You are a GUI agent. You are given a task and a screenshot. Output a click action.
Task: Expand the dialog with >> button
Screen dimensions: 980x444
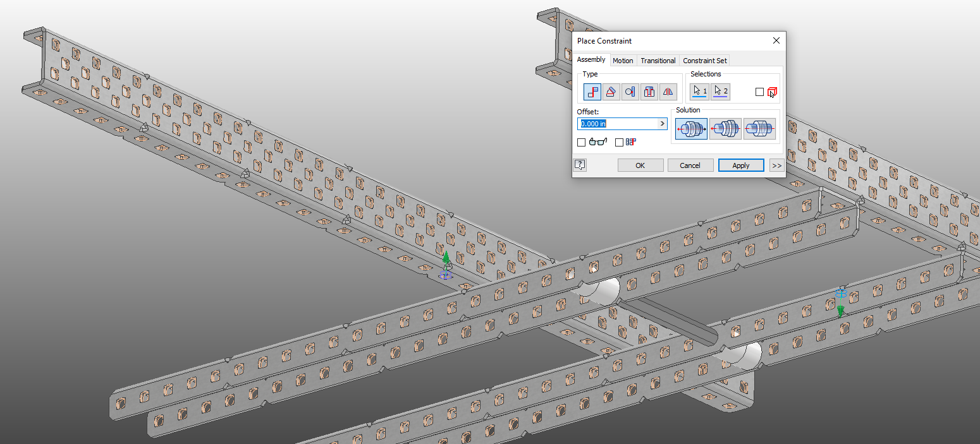click(x=776, y=165)
